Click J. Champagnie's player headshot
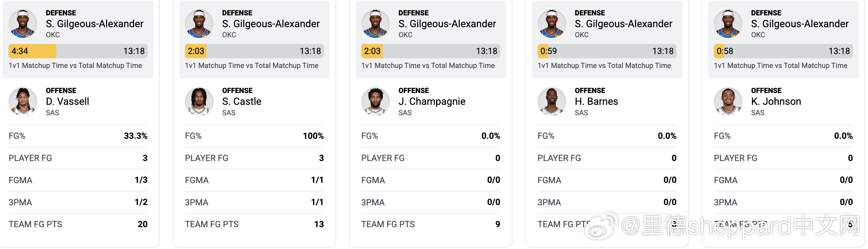Screen dimensions: 868x249 [x=376, y=102]
